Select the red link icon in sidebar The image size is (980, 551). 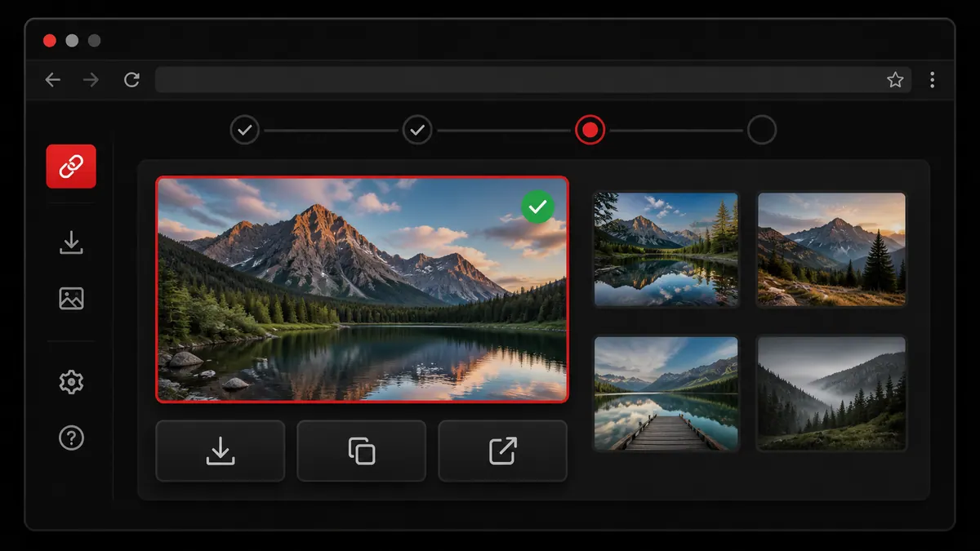coord(71,167)
